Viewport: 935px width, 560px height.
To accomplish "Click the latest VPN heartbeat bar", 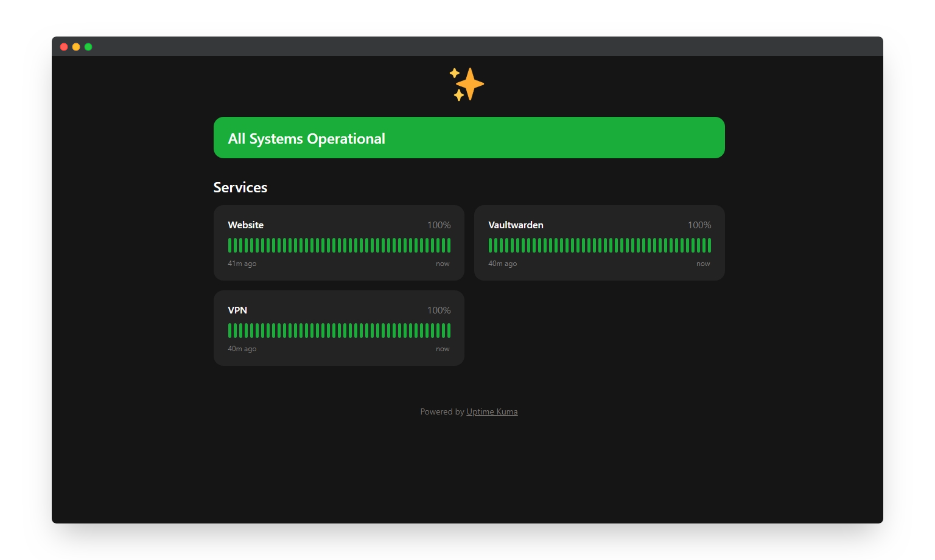I will 449,331.
